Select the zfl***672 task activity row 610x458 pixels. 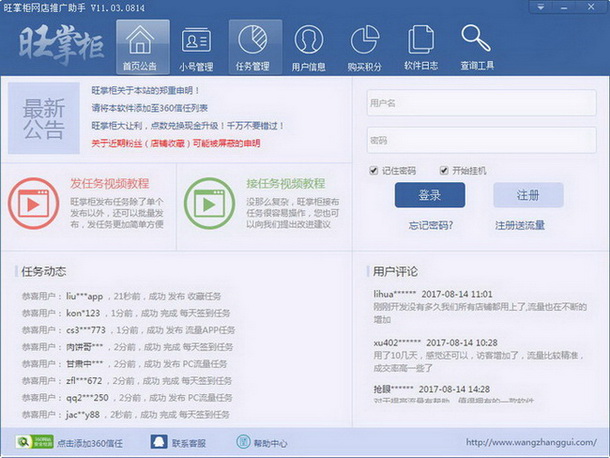pyautogui.click(x=127, y=381)
